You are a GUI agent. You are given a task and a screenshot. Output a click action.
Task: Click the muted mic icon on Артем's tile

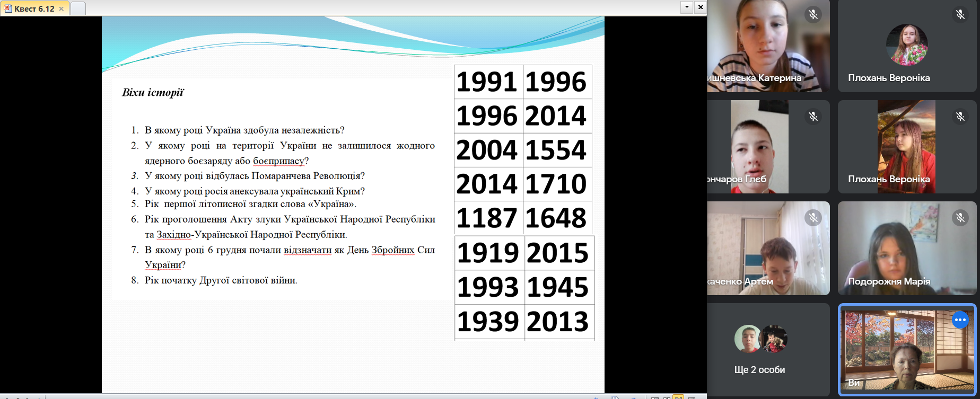[813, 217]
